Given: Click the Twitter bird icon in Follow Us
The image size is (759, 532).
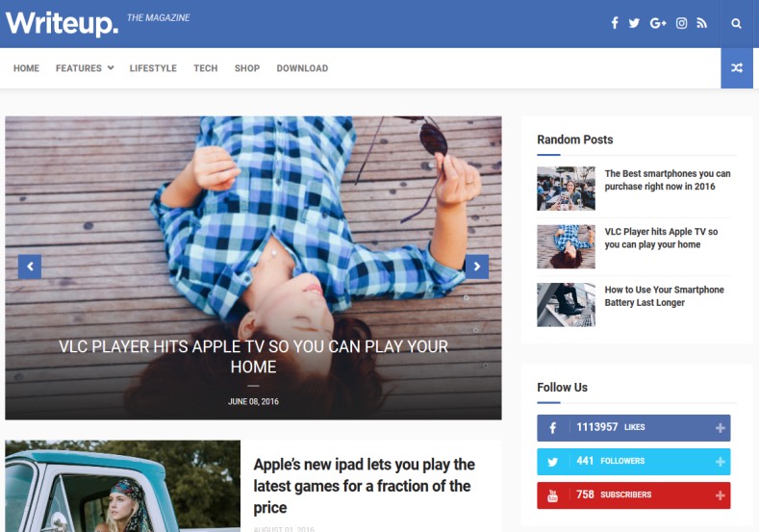Looking at the screenshot, I should tap(553, 462).
